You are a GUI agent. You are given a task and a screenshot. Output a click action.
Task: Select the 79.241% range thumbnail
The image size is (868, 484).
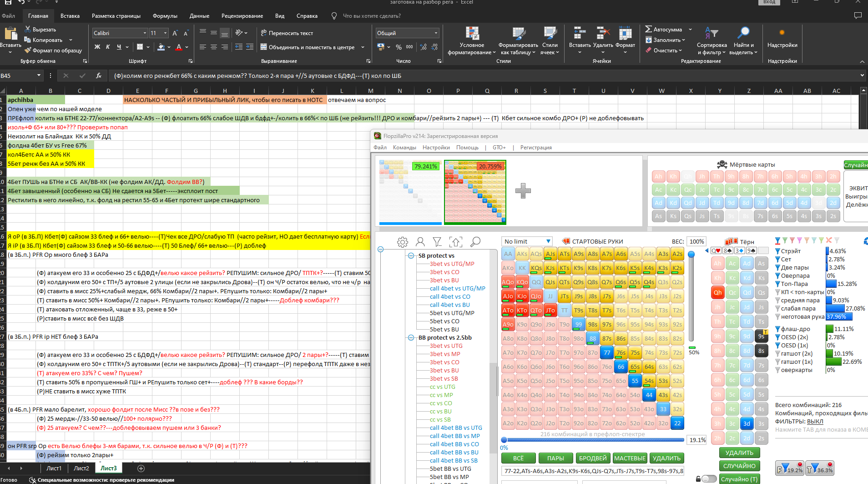410,192
